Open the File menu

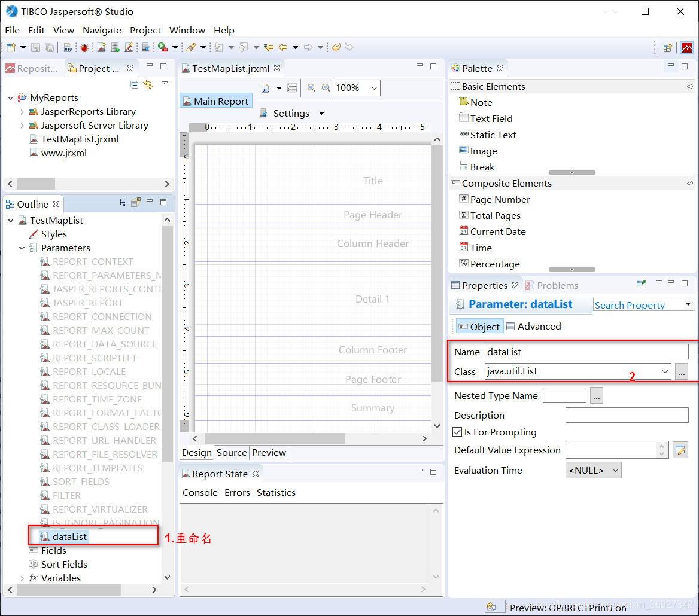pyautogui.click(x=12, y=31)
